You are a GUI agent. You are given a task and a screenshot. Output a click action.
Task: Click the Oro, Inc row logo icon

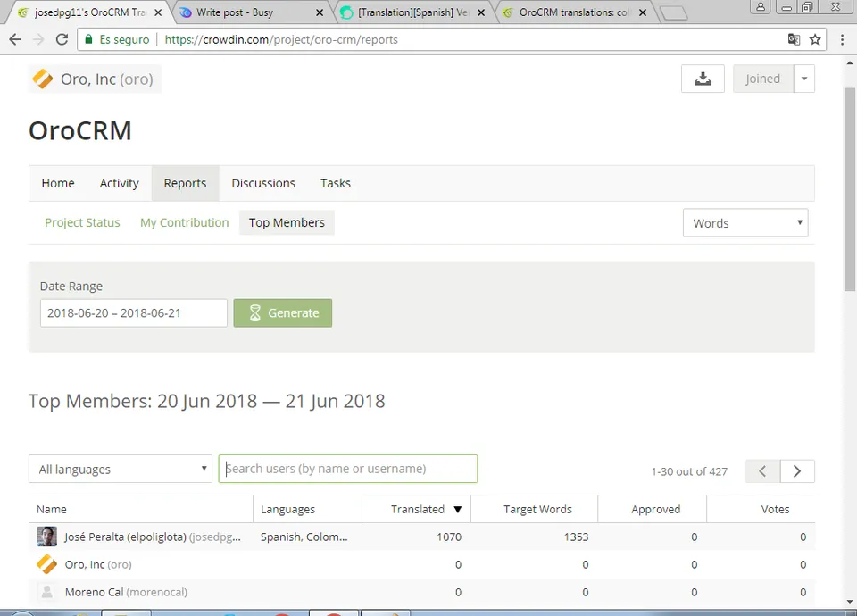pyautogui.click(x=46, y=564)
